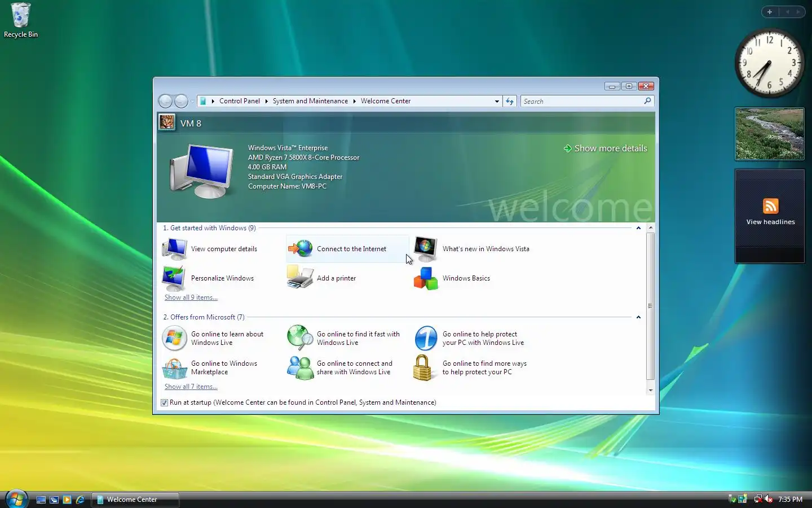
Task: Click the vertical scrollbar thumb in Welcome Center
Action: [650, 306]
